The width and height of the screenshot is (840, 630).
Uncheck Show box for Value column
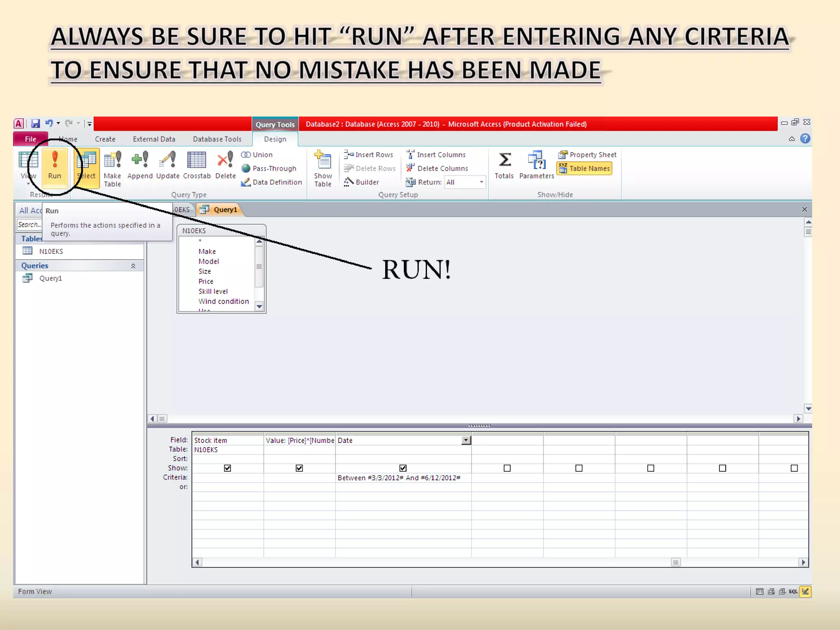coord(299,468)
